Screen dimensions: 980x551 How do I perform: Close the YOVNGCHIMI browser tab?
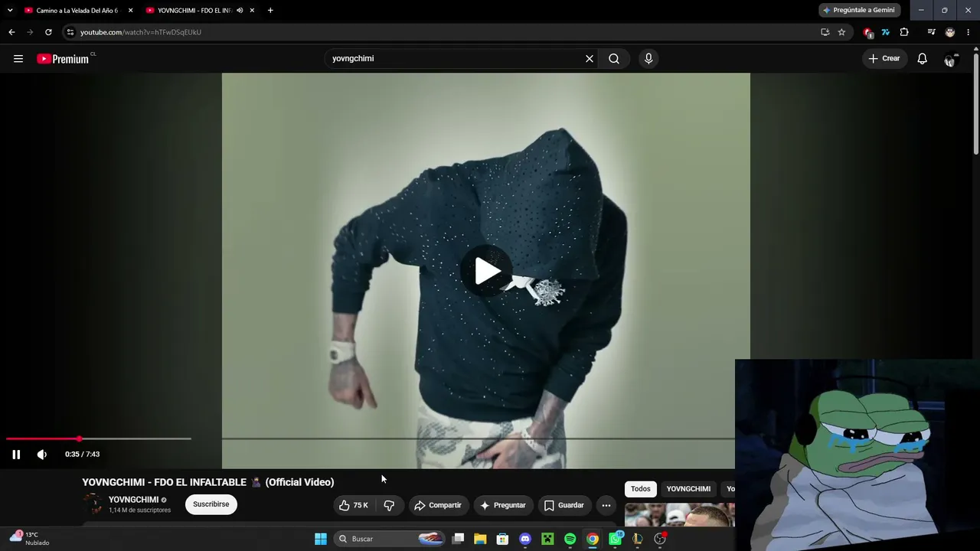click(252, 11)
